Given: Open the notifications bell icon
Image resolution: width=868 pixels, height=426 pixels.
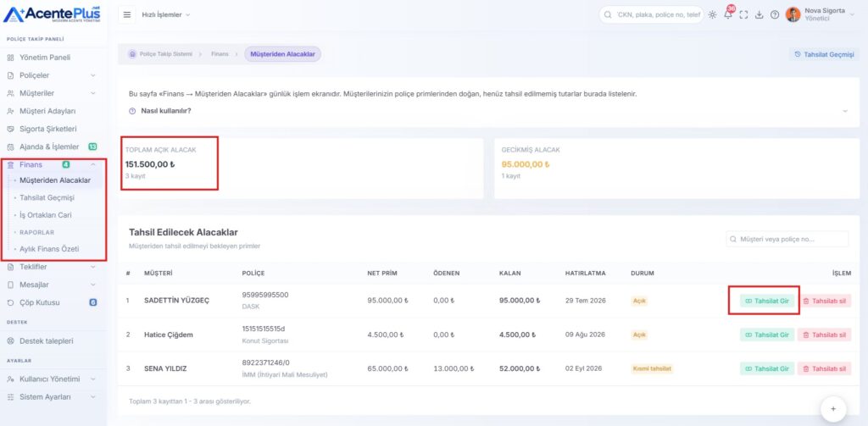Looking at the screenshot, I should point(728,15).
